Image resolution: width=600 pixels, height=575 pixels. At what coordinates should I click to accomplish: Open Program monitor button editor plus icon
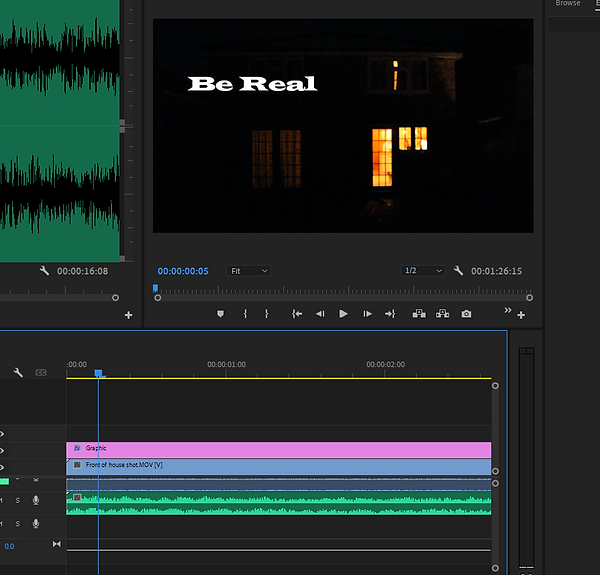521,315
